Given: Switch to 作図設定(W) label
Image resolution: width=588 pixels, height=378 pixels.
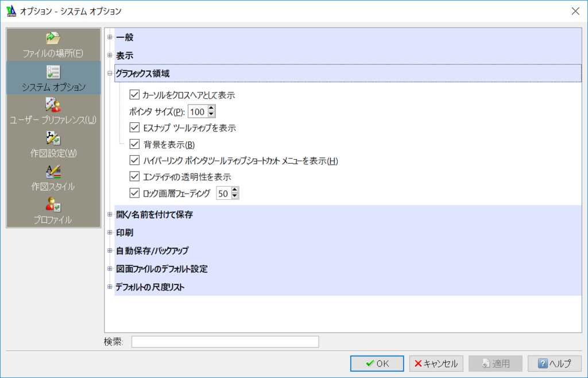Looking at the screenshot, I should point(53,153).
